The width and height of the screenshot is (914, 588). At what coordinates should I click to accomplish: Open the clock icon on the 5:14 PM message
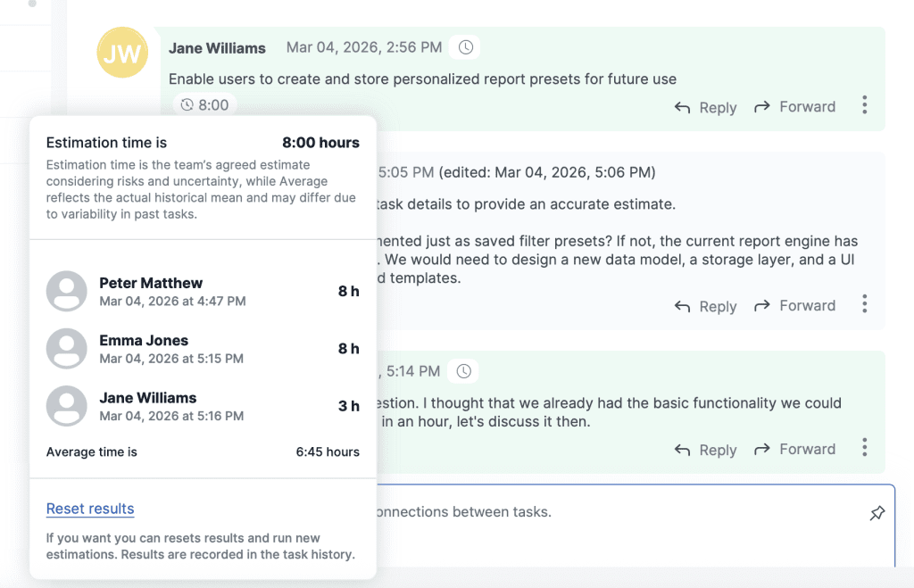pos(462,370)
